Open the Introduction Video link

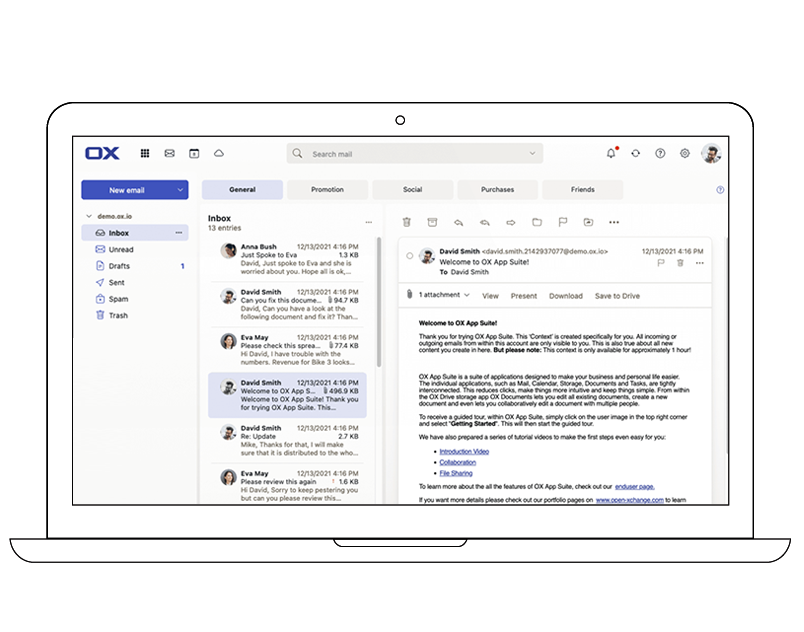464,452
